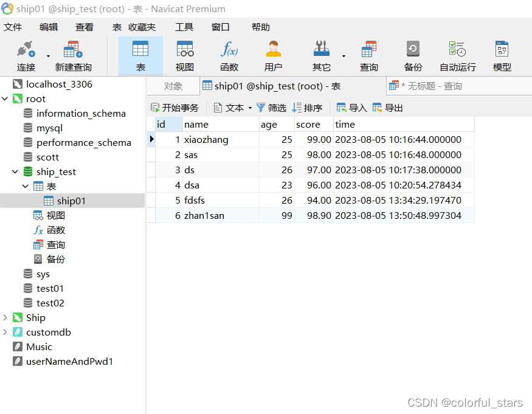This screenshot has width=532, height=414.
Task: Open the 文件 menu
Action: pyautogui.click(x=13, y=27)
